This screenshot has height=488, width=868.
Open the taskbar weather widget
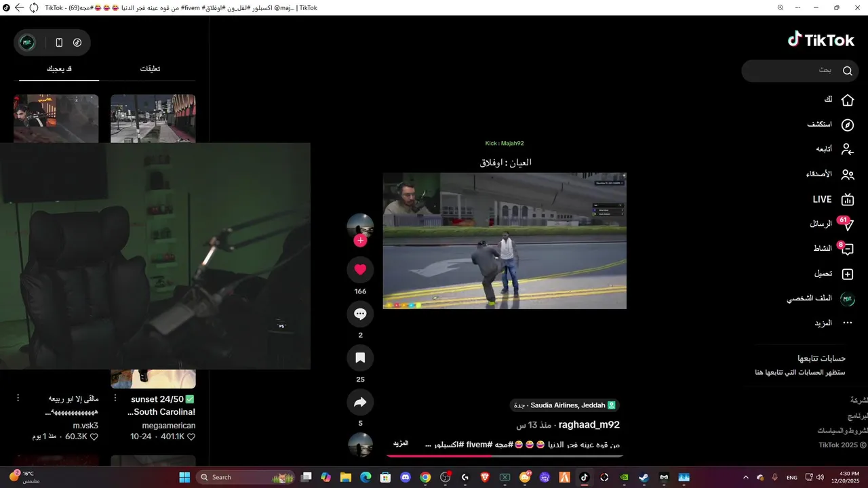[x=24, y=477]
